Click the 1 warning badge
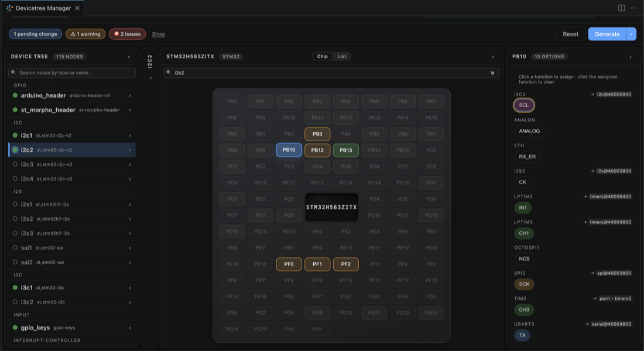Image resolution: width=644 pixels, height=351 pixels. pyautogui.click(x=85, y=34)
